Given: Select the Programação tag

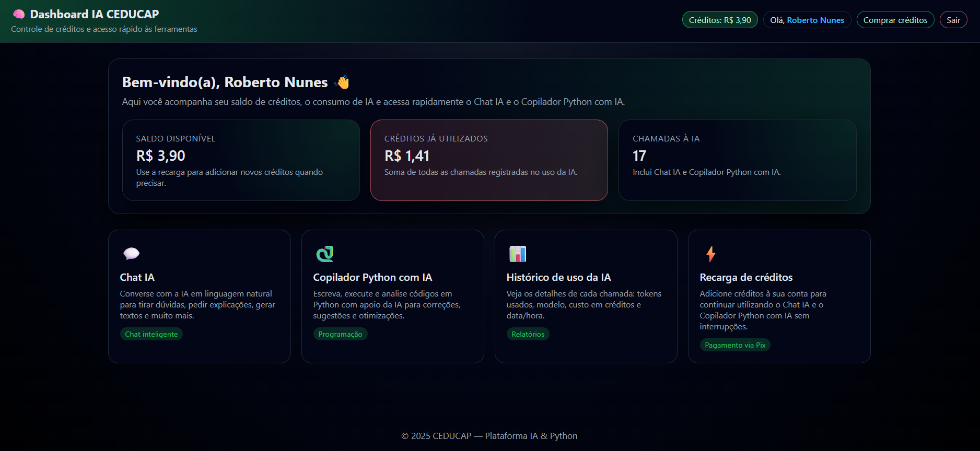Looking at the screenshot, I should pos(340,334).
